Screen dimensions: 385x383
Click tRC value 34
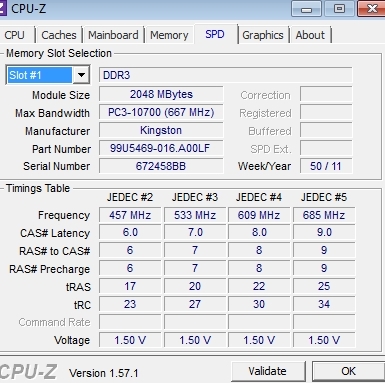point(324,304)
